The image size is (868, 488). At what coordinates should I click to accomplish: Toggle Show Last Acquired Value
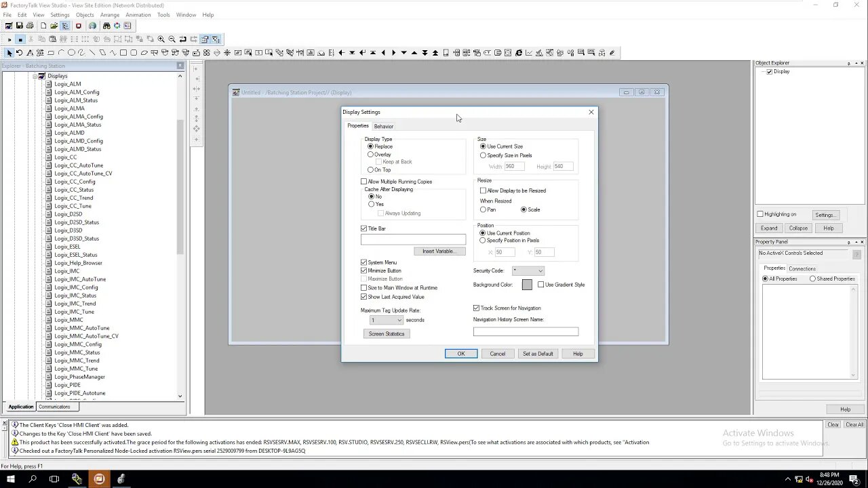pyautogui.click(x=364, y=297)
